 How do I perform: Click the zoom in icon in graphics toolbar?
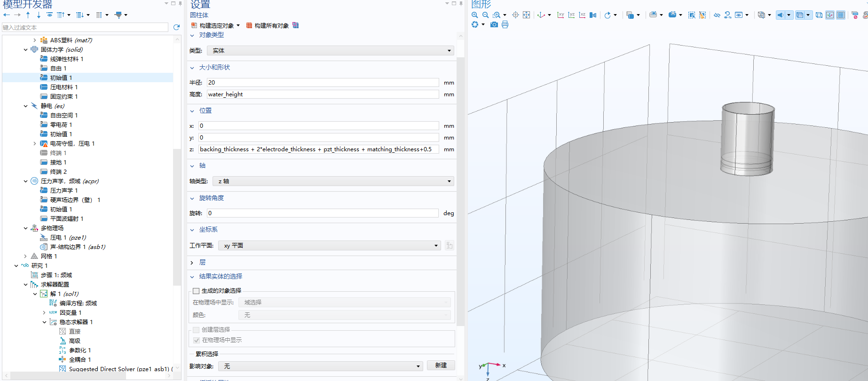[x=474, y=15]
